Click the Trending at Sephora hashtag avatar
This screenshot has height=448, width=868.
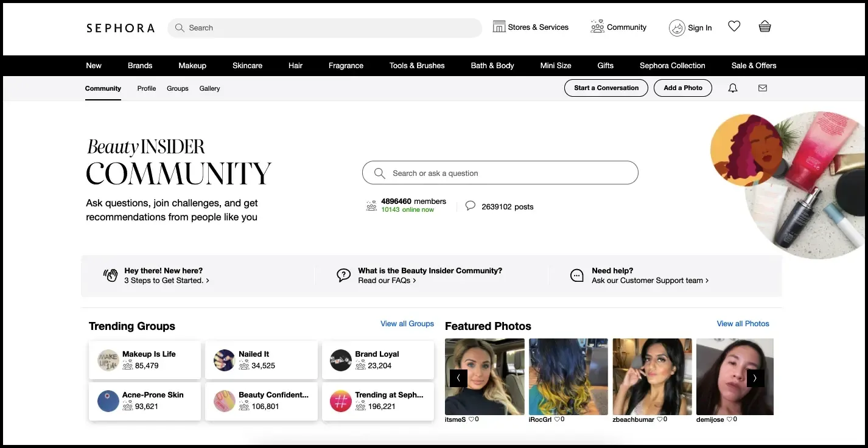click(341, 401)
